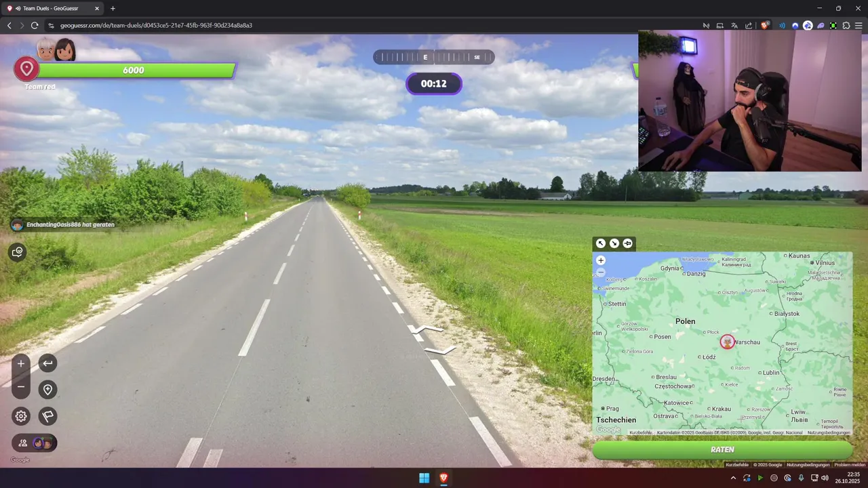View site information icon in address bar
Image resolution: width=868 pixels, height=488 pixels.
coord(51,25)
